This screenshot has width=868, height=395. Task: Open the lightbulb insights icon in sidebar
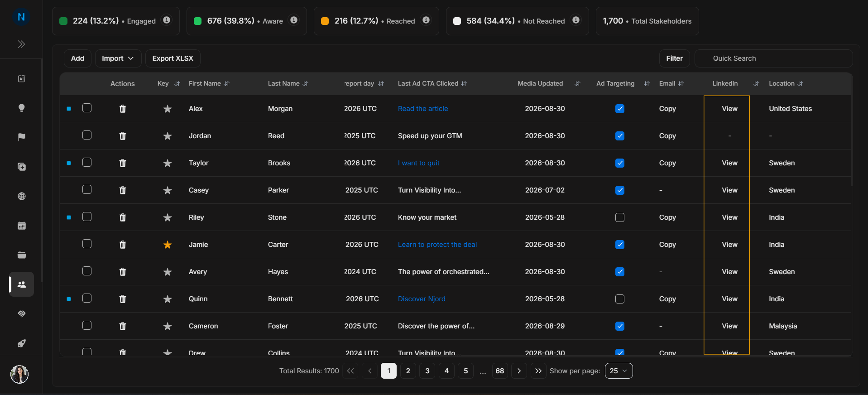pos(21,108)
